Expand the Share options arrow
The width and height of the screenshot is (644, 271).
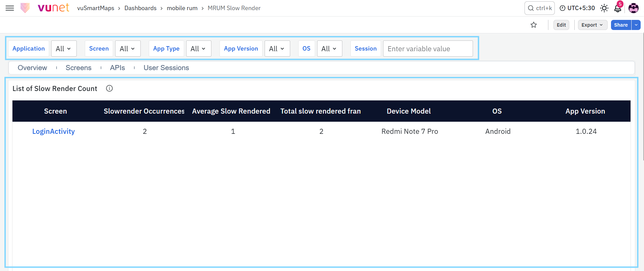coord(636,25)
